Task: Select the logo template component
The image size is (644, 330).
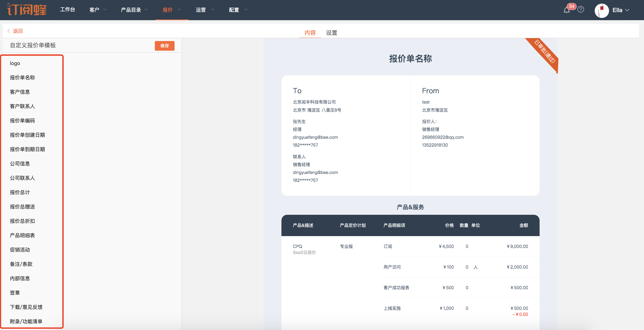Action: point(15,63)
